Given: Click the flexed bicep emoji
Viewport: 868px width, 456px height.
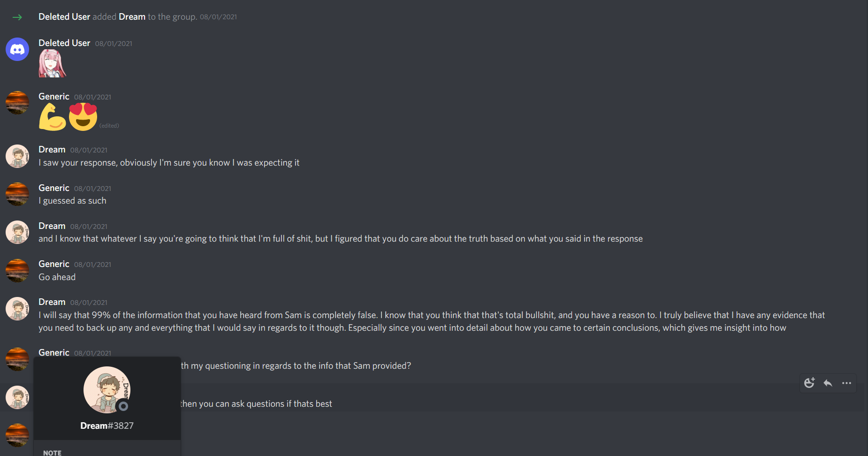Looking at the screenshot, I should 53,117.
